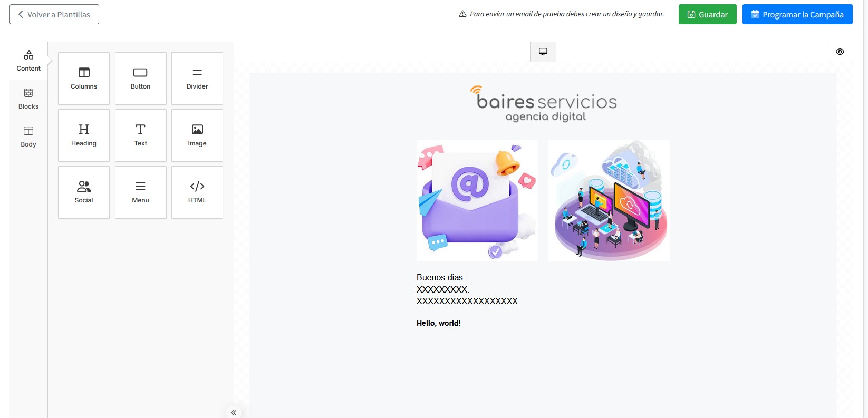The width and height of the screenshot is (868, 418).
Task: Collapse the left tools panel
Action: (x=234, y=412)
